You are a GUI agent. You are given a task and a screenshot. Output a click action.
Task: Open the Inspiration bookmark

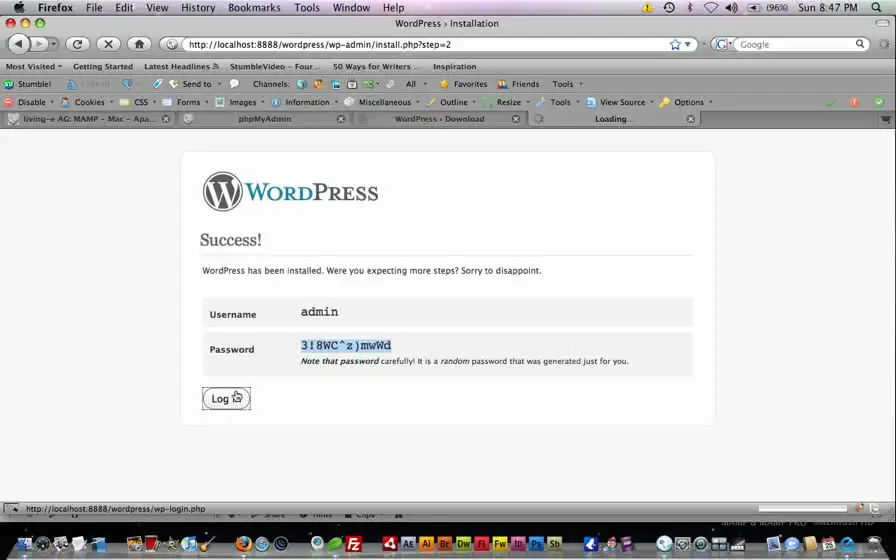coord(454,66)
